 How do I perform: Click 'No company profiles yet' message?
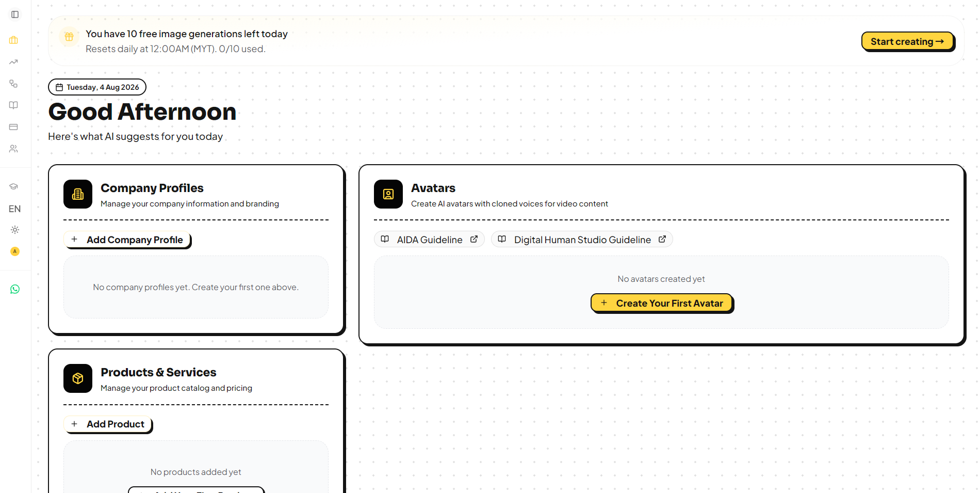click(196, 287)
